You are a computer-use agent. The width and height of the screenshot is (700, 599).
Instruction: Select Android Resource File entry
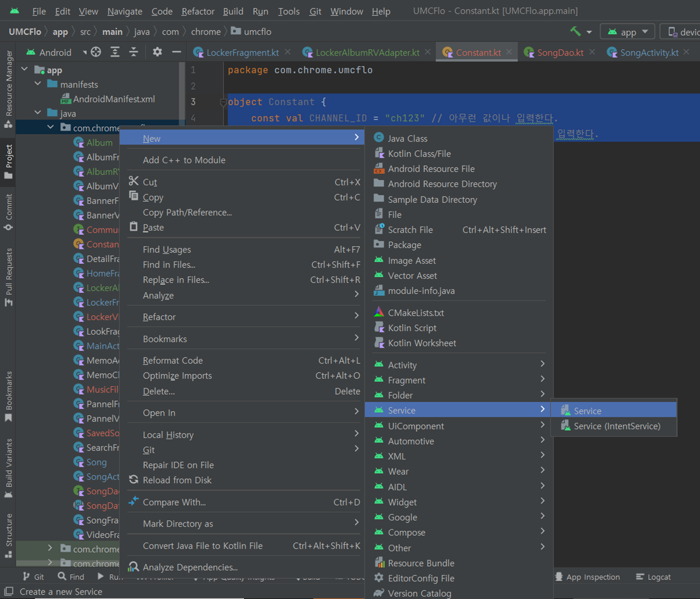pos(458,168)
